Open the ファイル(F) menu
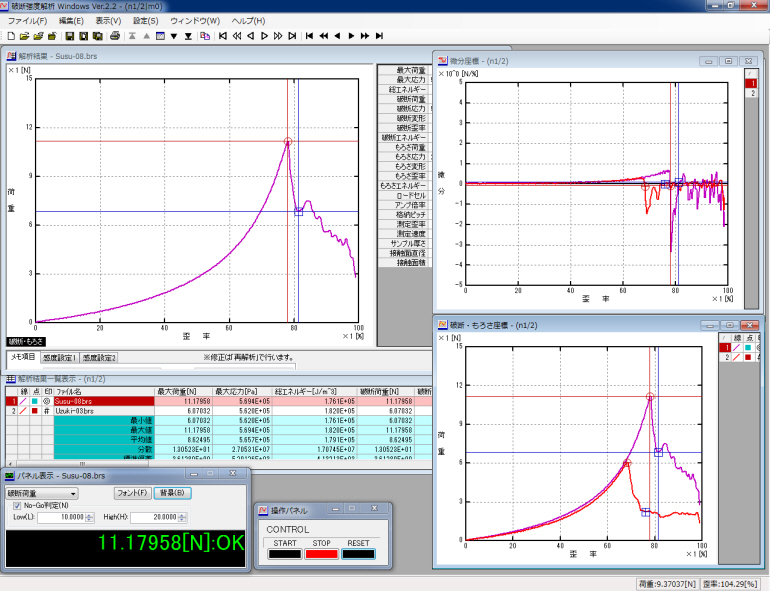Viewport: 770px width, 591px height. click(27, 21)
